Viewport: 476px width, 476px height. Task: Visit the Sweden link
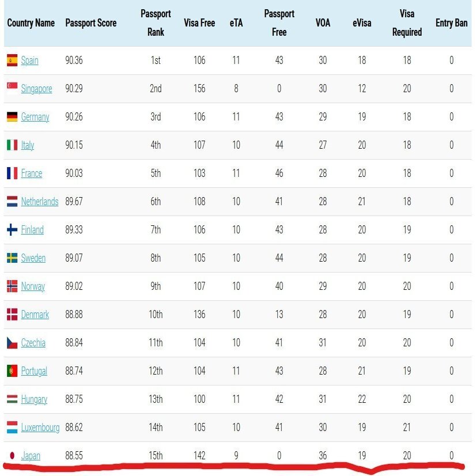tap(33, 258)
